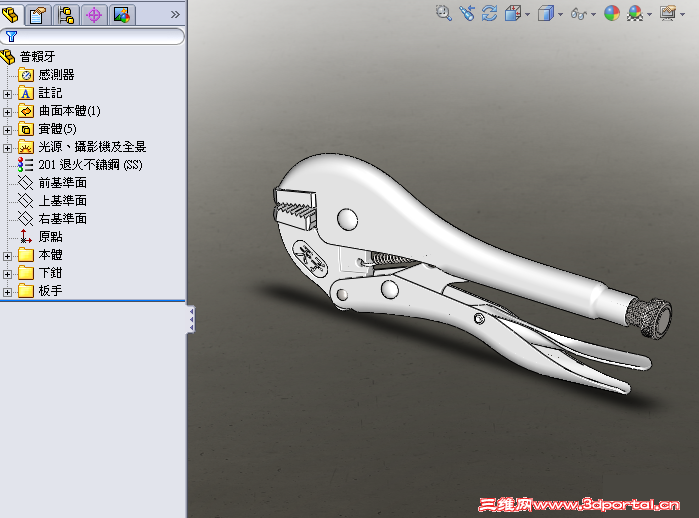This screenshot has width=699, height=518.
Task: Expand the 光源、攝影機及全景 node
Action: 7,148
